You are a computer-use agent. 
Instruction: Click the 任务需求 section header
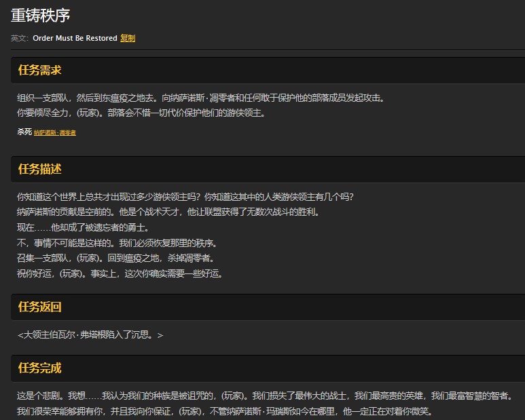[40, 70]
